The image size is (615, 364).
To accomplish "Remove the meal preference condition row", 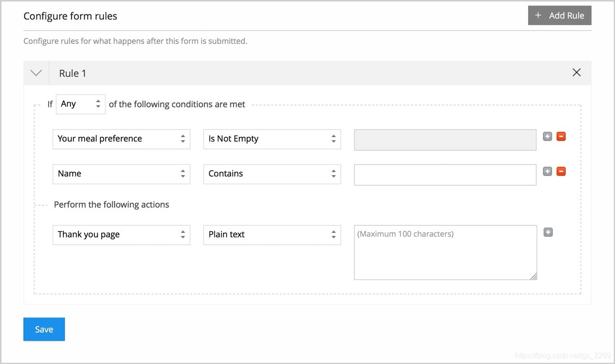I will point(561,136).
